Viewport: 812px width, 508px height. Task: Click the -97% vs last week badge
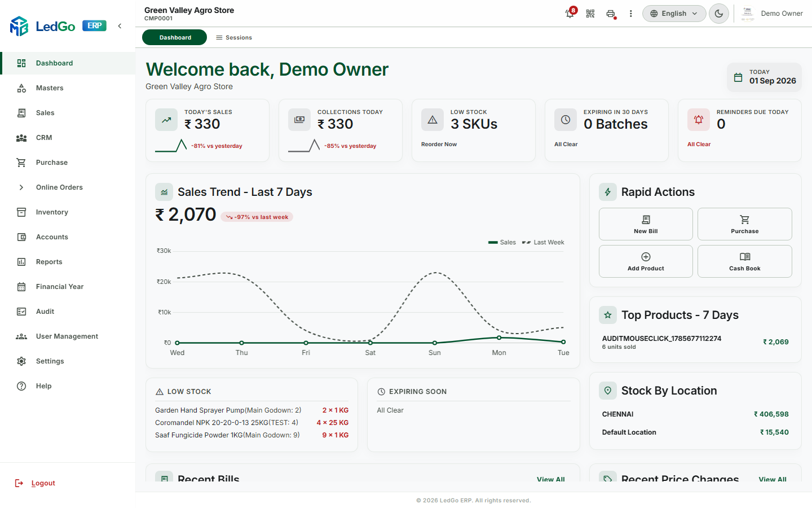(x=257, y=217)
